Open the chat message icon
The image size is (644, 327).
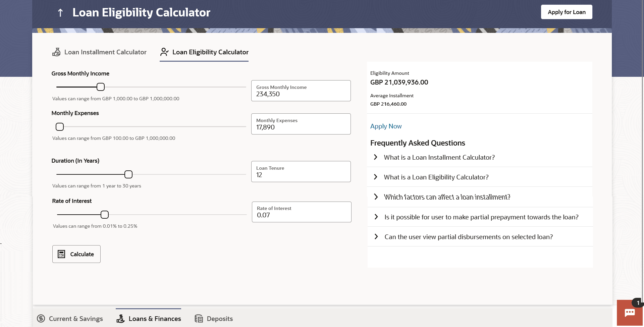(630, 313)
